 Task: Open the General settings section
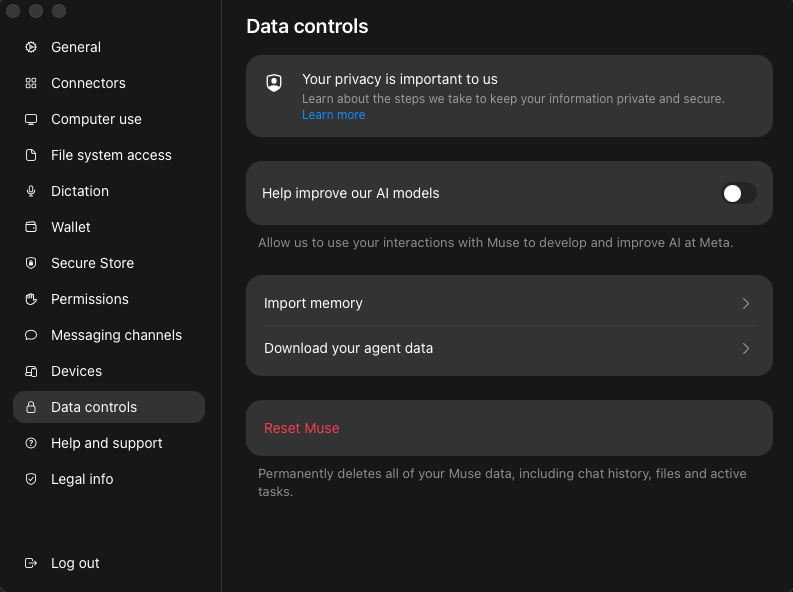click(x=109, y=47)
